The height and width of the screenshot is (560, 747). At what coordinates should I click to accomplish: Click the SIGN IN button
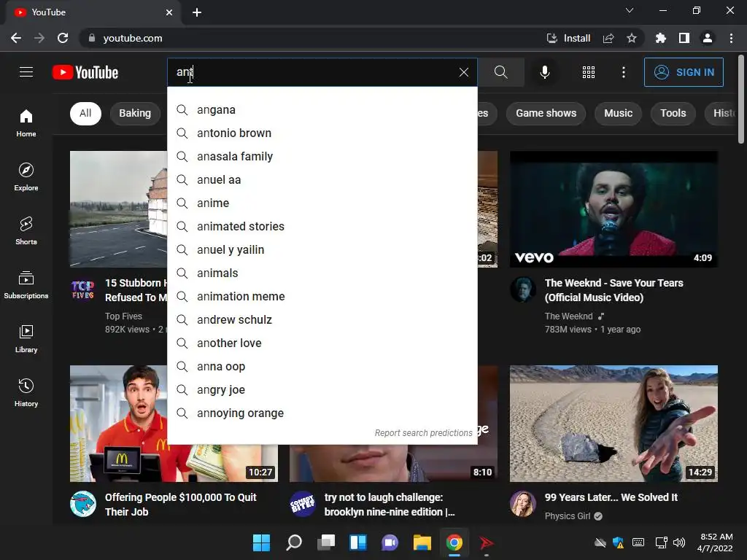coord(684,72)
